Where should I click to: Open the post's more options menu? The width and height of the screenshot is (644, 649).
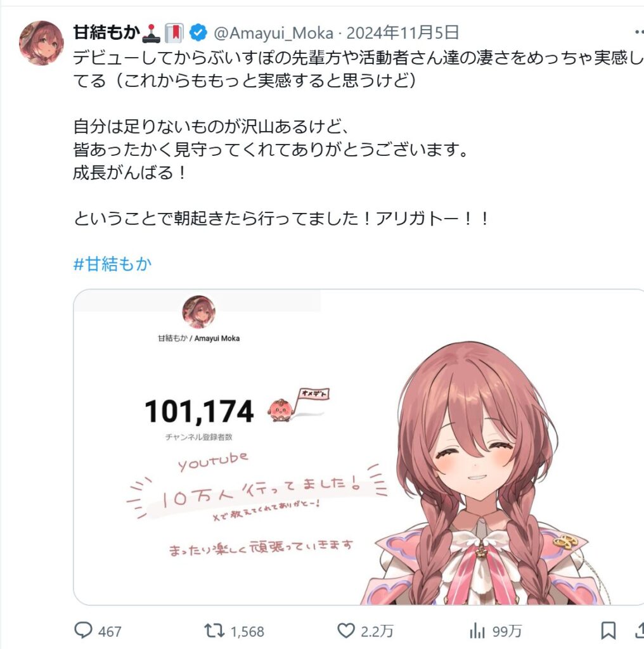coord(640,32)
